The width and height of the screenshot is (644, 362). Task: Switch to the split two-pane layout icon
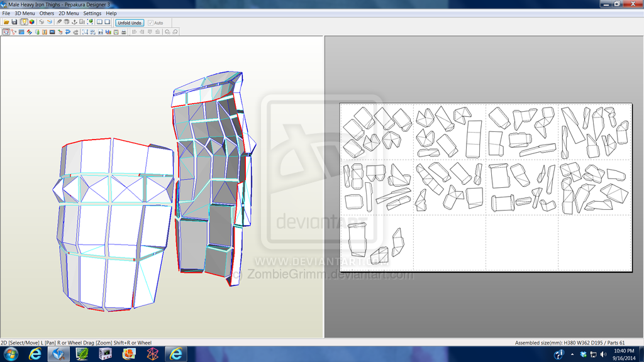(x=99, y=22)
